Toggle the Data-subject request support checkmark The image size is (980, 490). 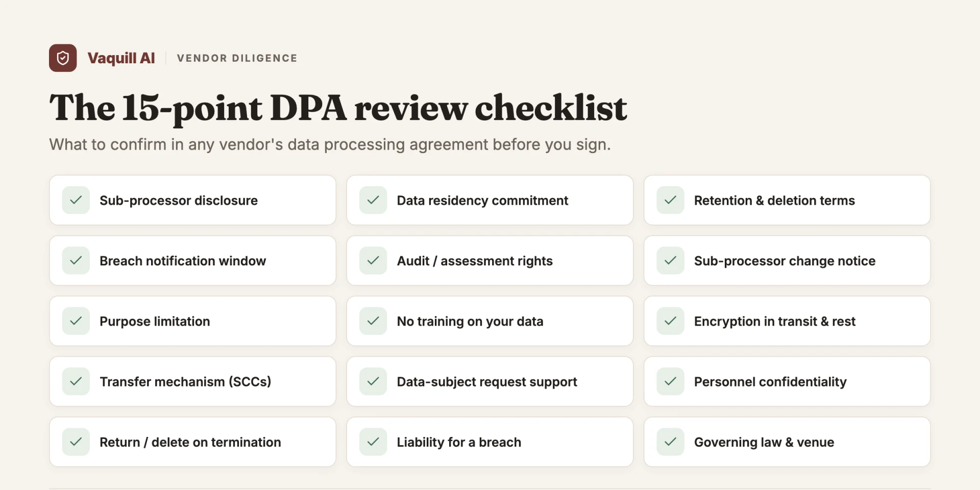(373, 381)
